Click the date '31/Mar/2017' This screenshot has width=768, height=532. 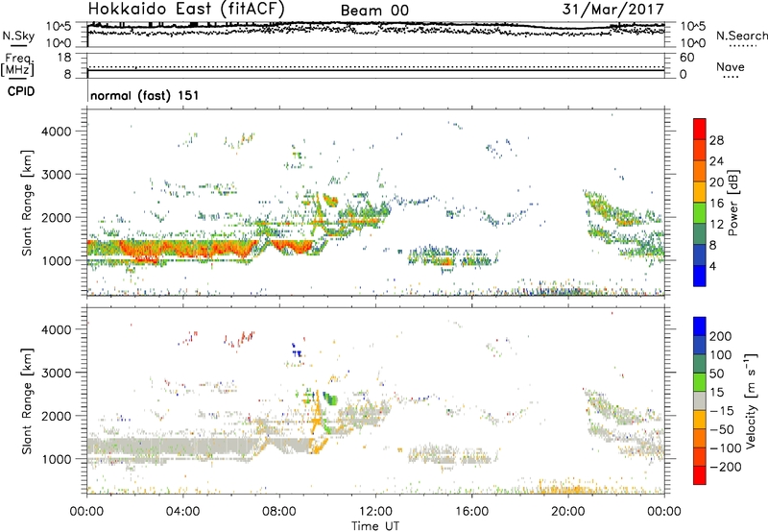(613, 9)
